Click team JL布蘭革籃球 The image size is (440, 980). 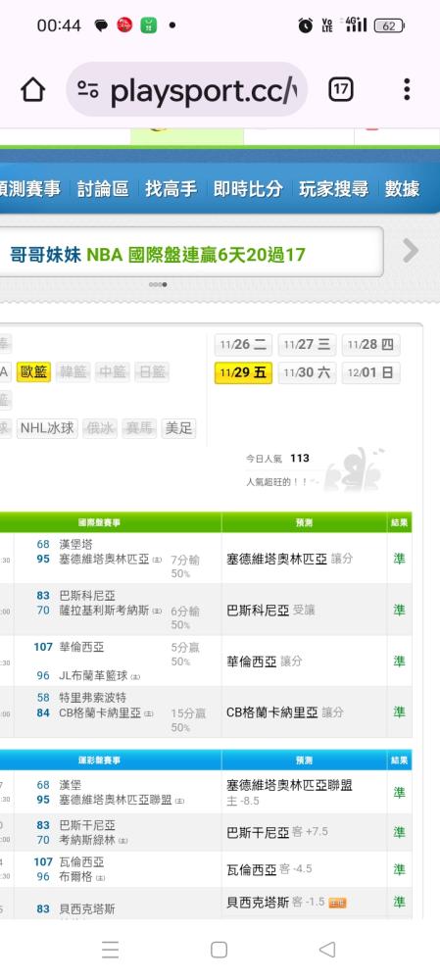[93, 675]
